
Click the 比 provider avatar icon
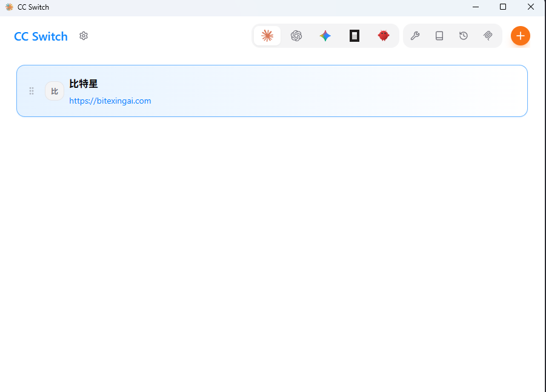[x=55, y=91]
